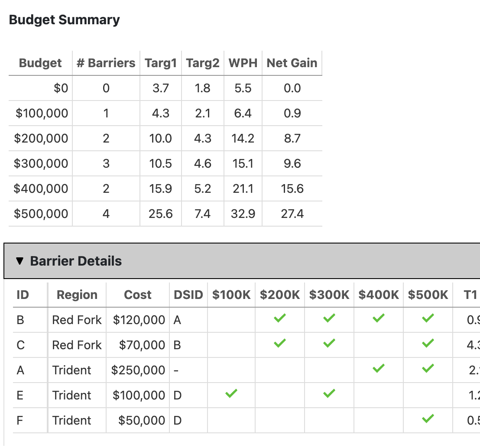Click barrier B green checkmark under $200K
The image size is (480, 448).
[280, 318]
